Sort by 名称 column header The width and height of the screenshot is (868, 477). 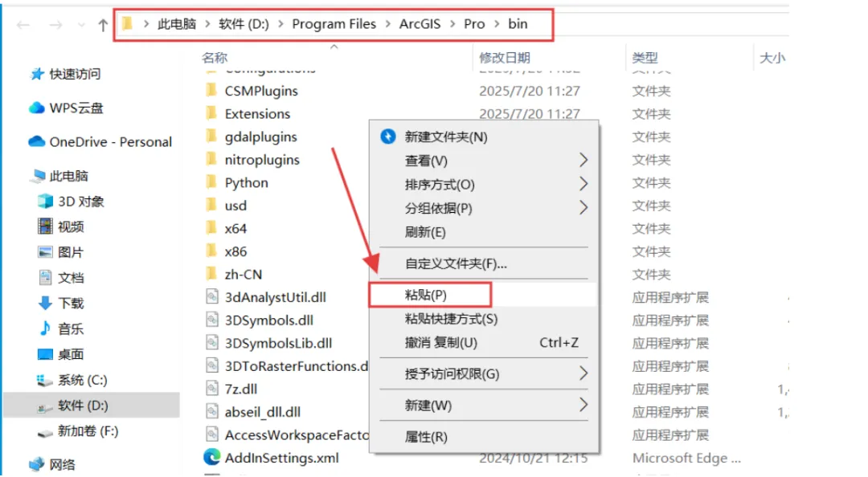(215, 58)
